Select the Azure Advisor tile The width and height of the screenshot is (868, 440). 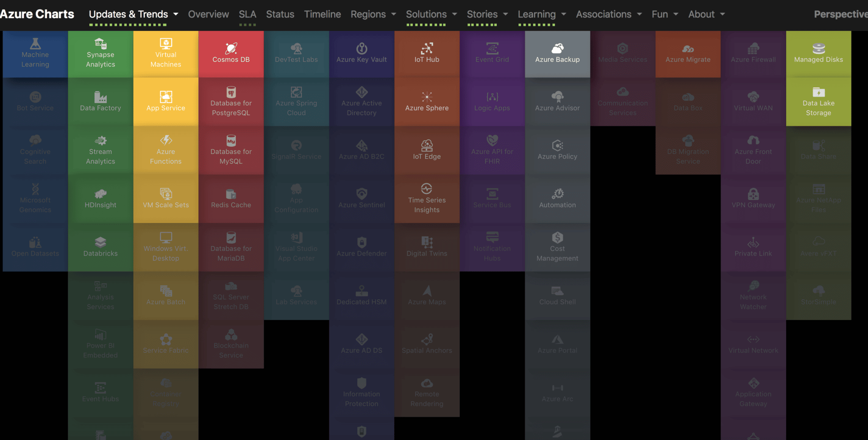click(x=557, y=102)
